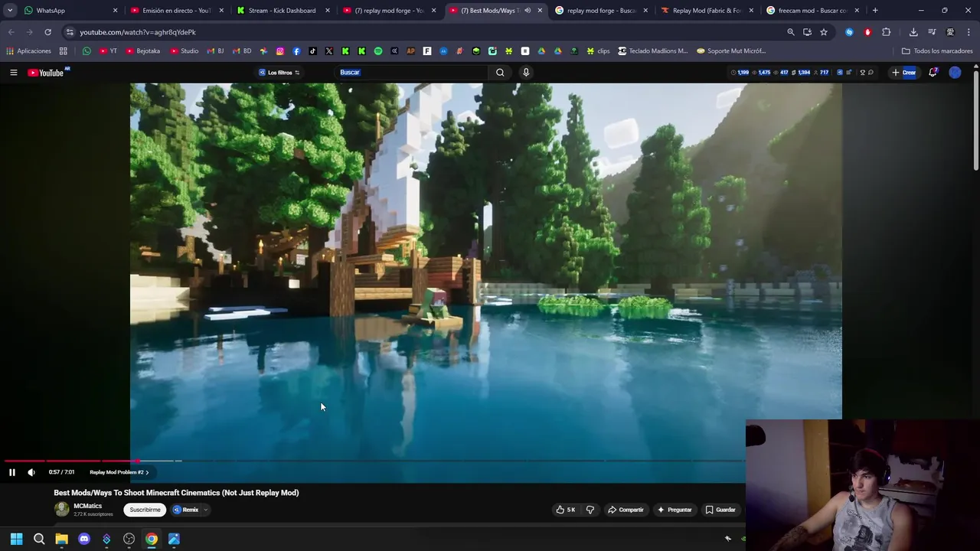Open the Replay Mod Problem #2 chapter list

pos(119,472)
